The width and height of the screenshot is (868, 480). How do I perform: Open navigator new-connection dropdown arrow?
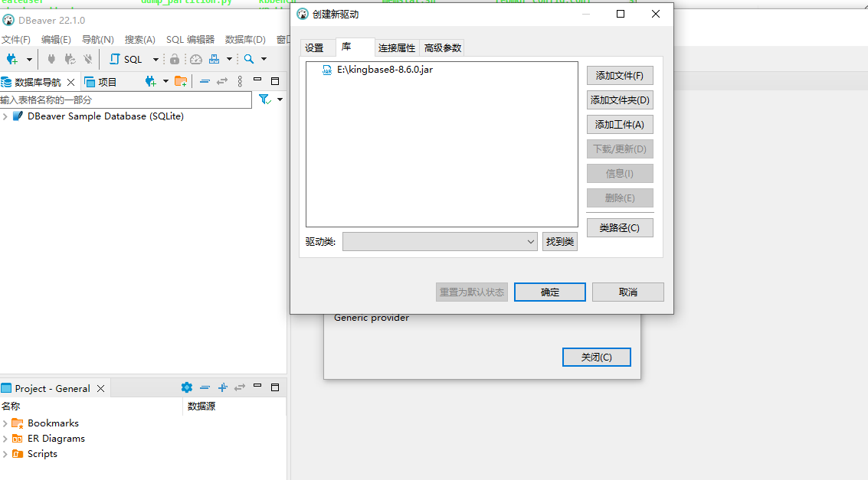tap(165, 82)
